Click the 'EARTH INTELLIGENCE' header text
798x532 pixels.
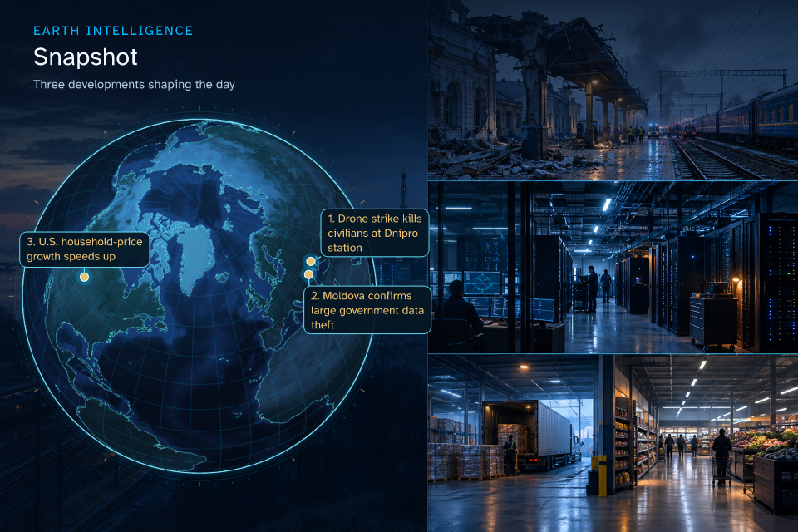pos(113,31)
